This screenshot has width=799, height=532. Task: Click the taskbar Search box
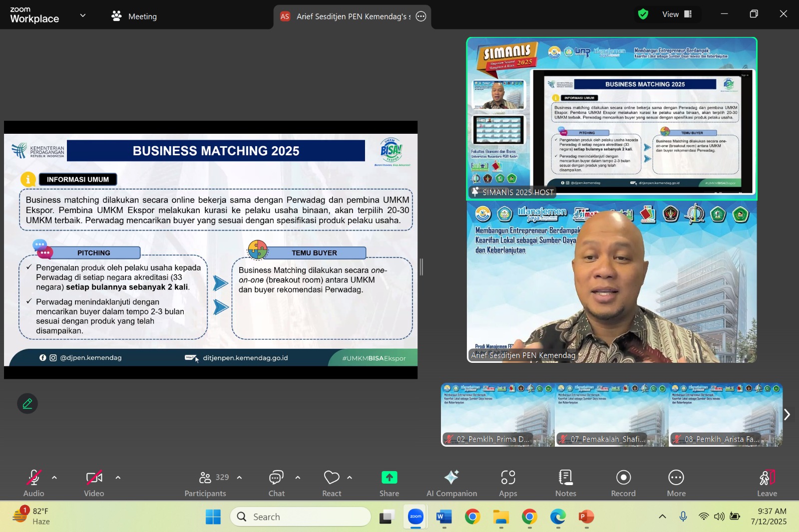pyautogui.click(x=301, y=517)
